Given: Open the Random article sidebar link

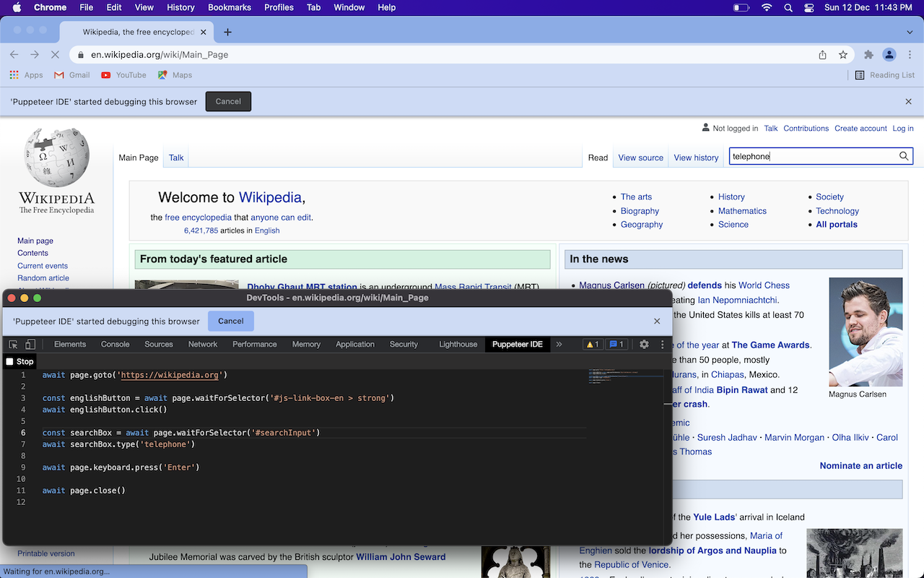Looking at the screenshot, I should point(43,278).
